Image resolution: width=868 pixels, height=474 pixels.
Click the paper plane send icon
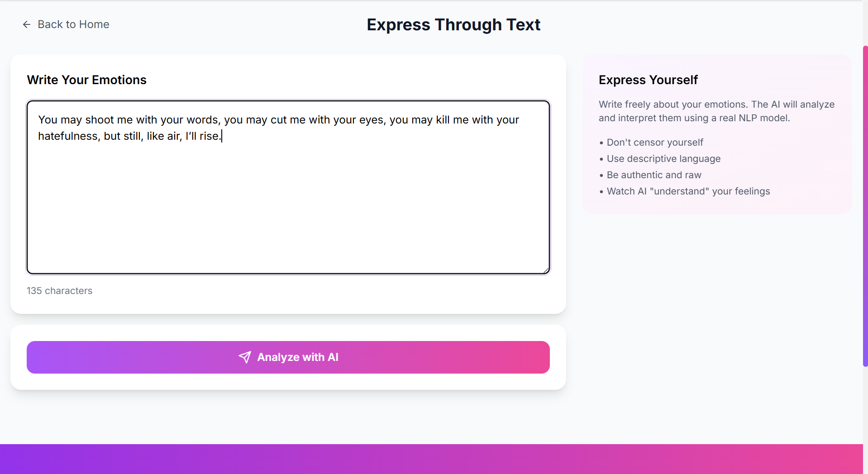click(245, 357)
